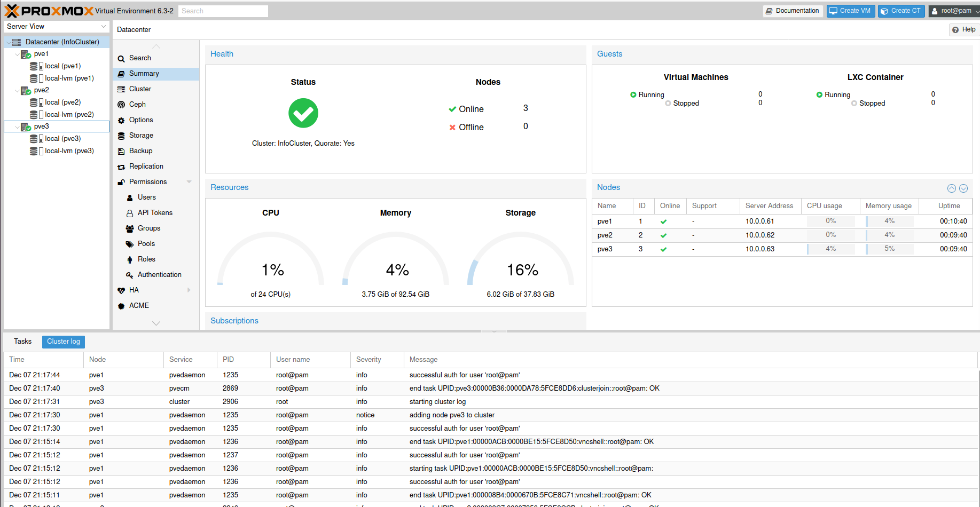Click the Backup floppy icon
This screenshot has height=507, width=980.
[121, 152]
